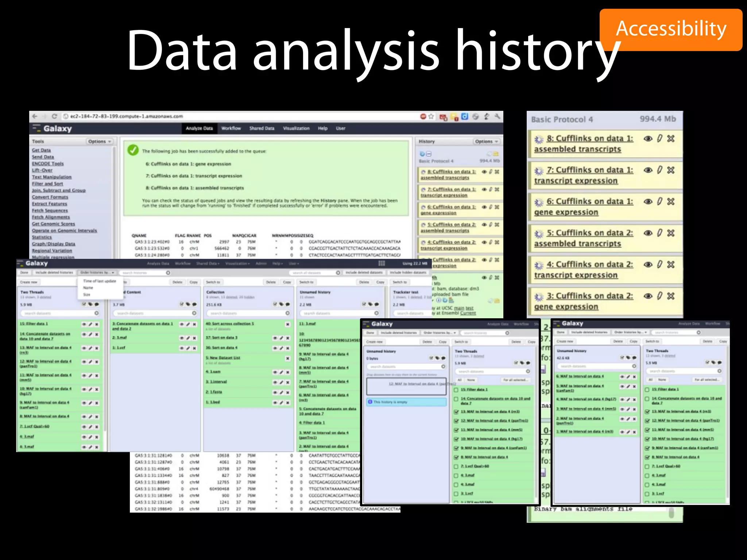
Task: Click the browser back arrow
Action: point(35,116)
